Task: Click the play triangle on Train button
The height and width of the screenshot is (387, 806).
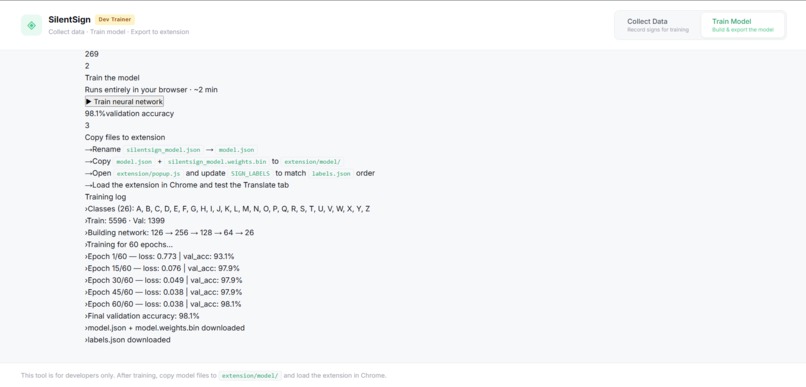Action: point(89,102)
